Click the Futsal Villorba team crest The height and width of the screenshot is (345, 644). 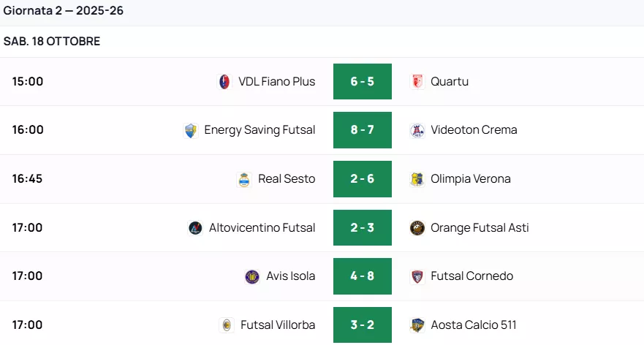click(x=227, y=325)
